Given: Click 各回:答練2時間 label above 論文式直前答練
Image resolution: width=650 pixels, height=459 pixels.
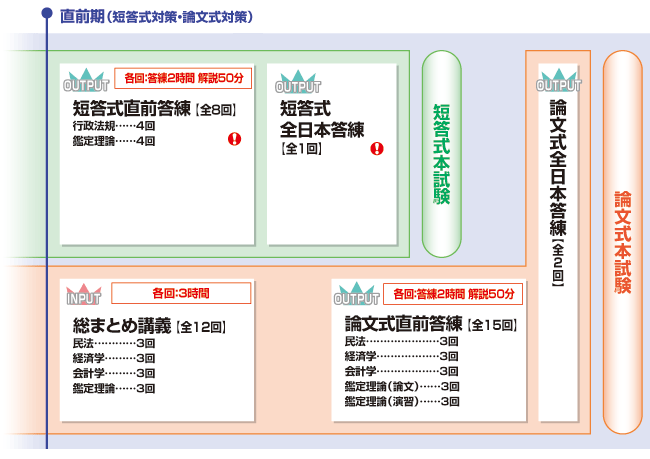Looking at the screenshot, I should (x=453, y=294).
